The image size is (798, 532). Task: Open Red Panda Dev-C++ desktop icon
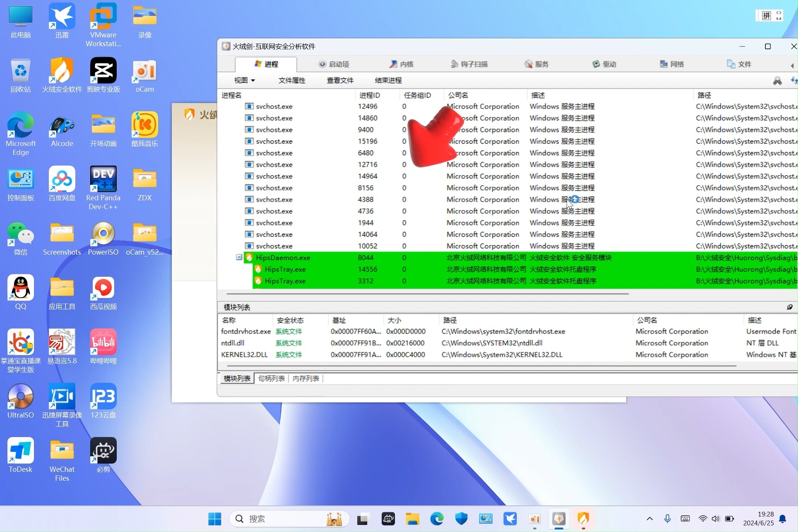[103, 188]
